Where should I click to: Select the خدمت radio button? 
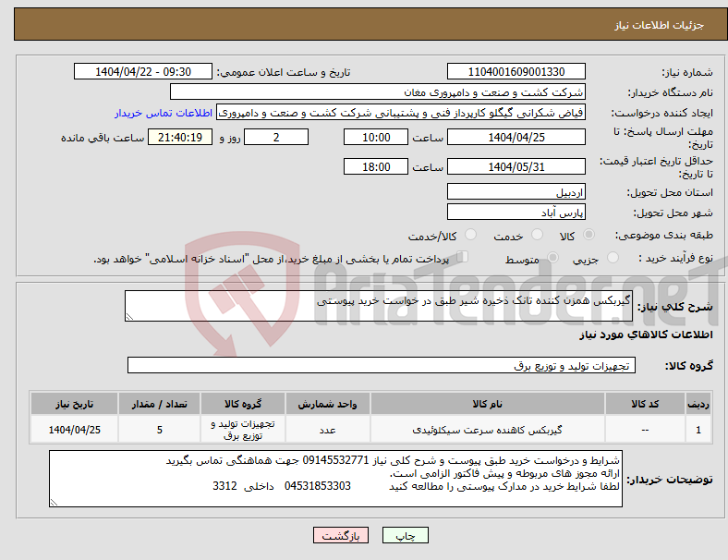537,235
